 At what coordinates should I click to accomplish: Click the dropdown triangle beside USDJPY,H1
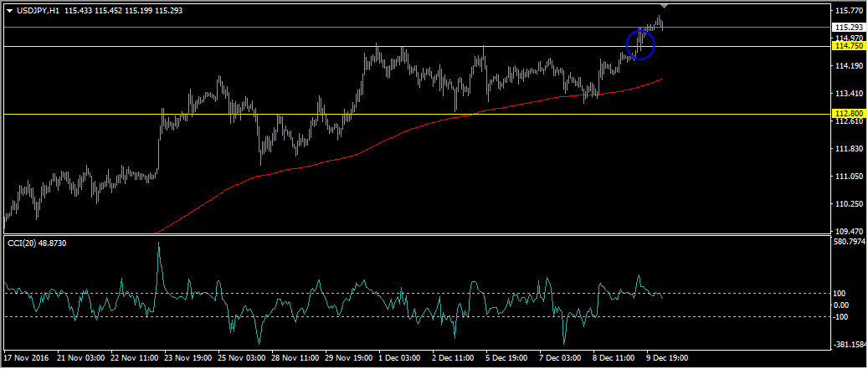(9, 11)
